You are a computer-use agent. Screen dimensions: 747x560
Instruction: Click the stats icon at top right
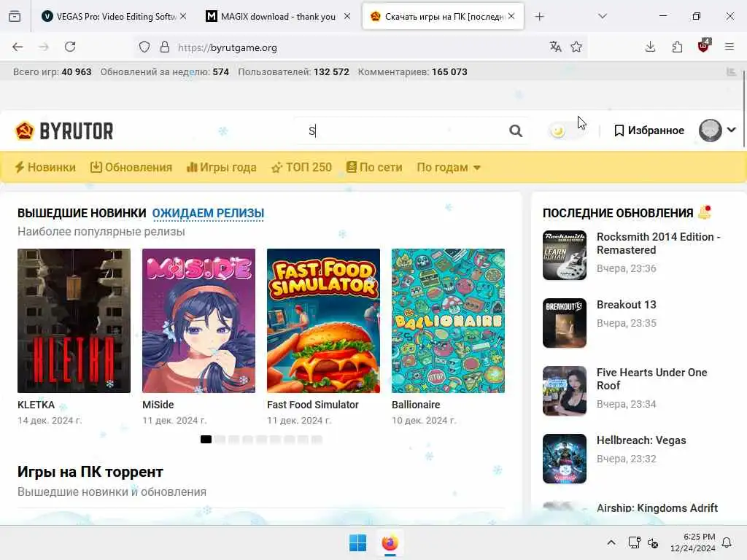731,72
